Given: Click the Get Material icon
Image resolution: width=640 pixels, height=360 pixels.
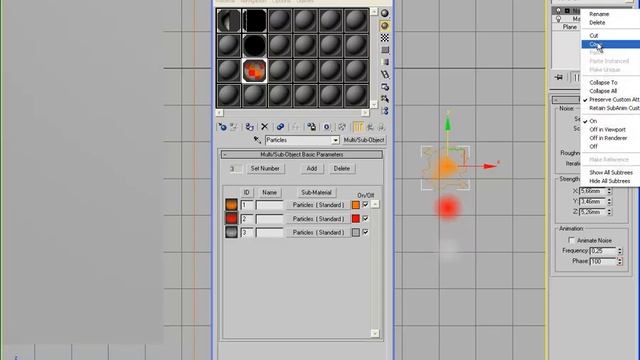Looking at the screenshot, I should (222, 127).
